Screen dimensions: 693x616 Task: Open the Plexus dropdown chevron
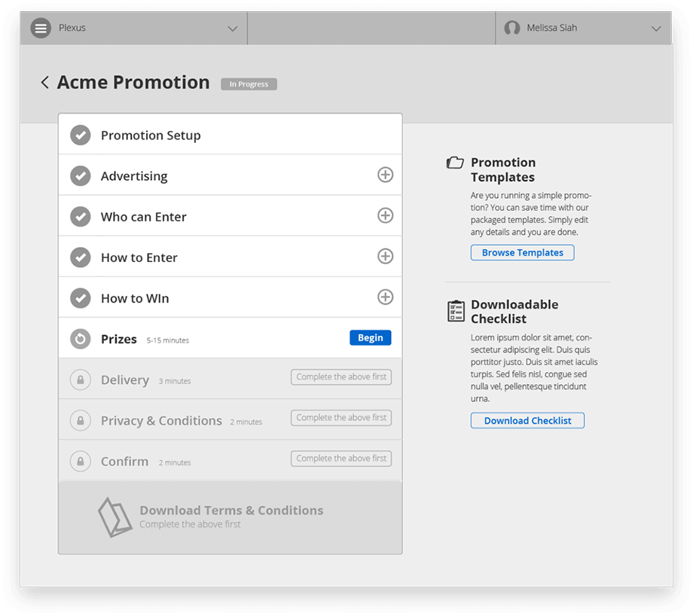tap(233, 29)
